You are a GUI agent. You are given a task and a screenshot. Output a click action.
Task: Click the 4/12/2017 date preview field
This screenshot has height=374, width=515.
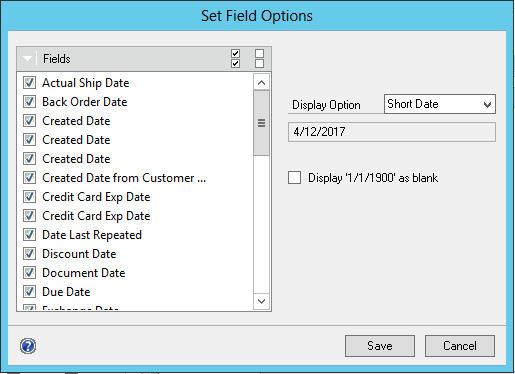tap(392, 132)
